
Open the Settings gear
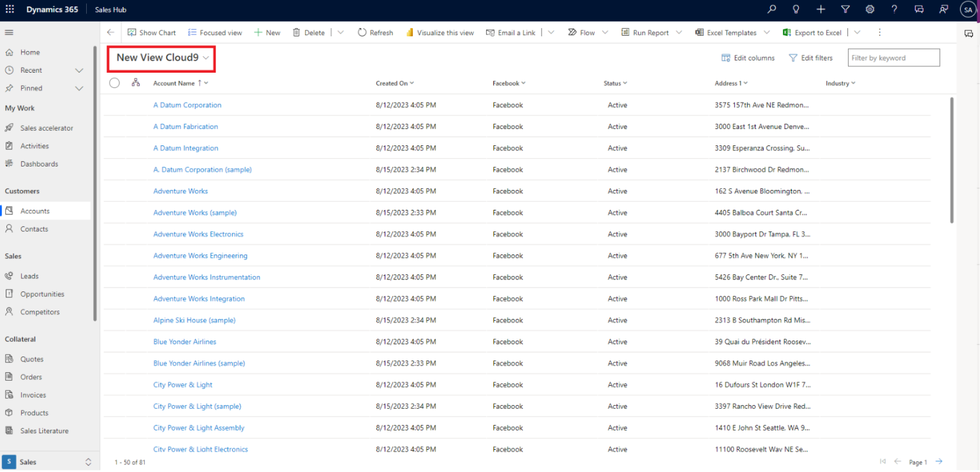(x=870, y=9)
